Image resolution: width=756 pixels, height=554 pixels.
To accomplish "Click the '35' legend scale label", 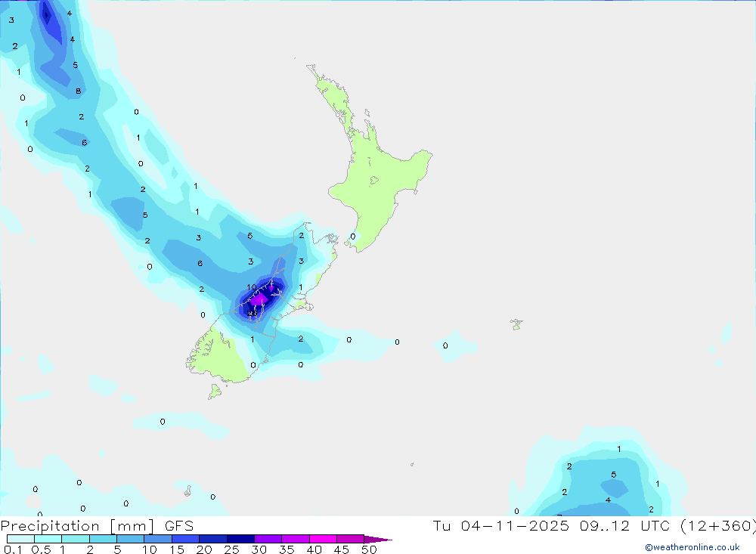I will pos(287,549).
